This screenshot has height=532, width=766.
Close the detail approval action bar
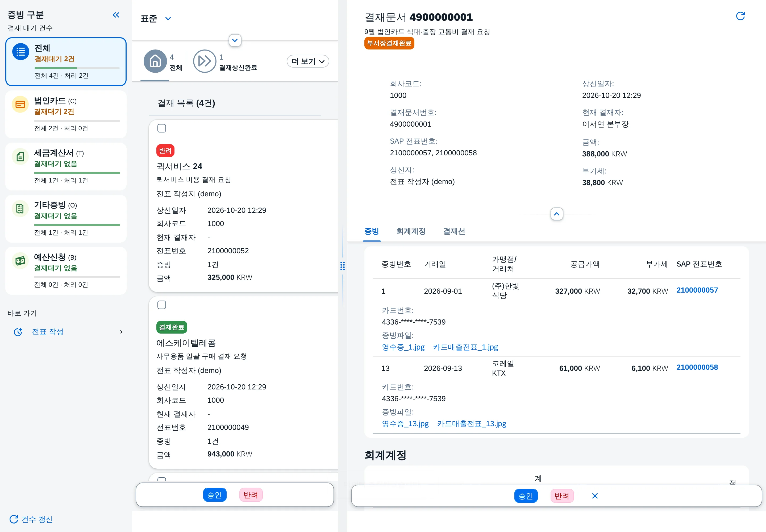point(595,496)
